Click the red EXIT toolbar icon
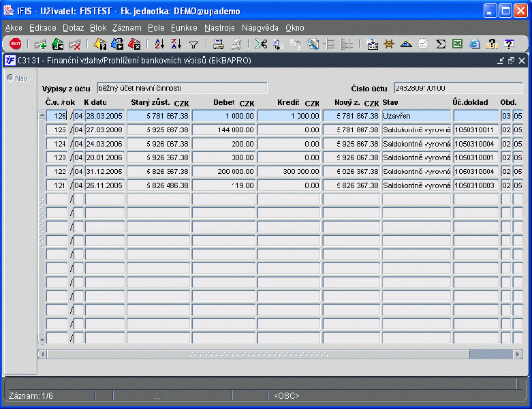Image resolution: width=532 pixels, height=409 pixels. (15, 44)
